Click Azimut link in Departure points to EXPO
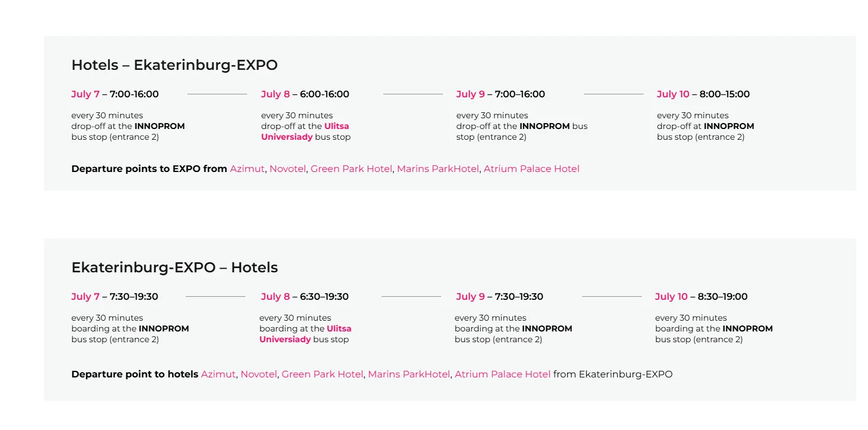Image resolution: width=868 pixels, height=430 pixels. 247,169
